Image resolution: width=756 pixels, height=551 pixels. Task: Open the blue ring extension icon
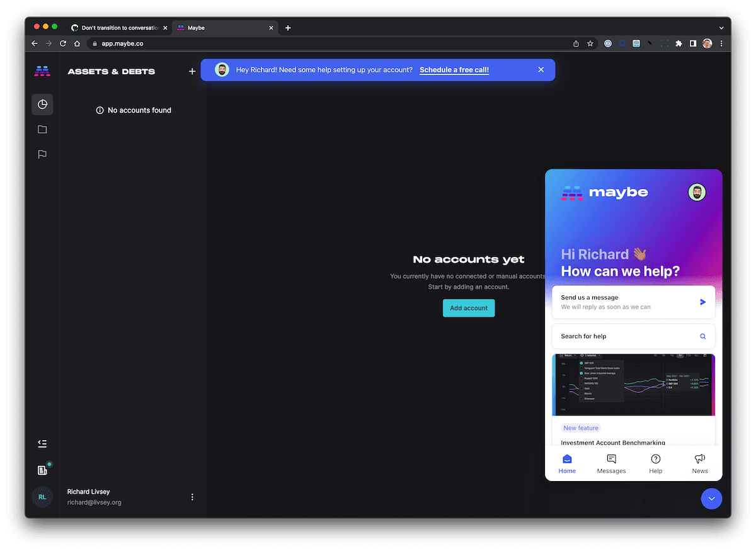tap(622, 43)
